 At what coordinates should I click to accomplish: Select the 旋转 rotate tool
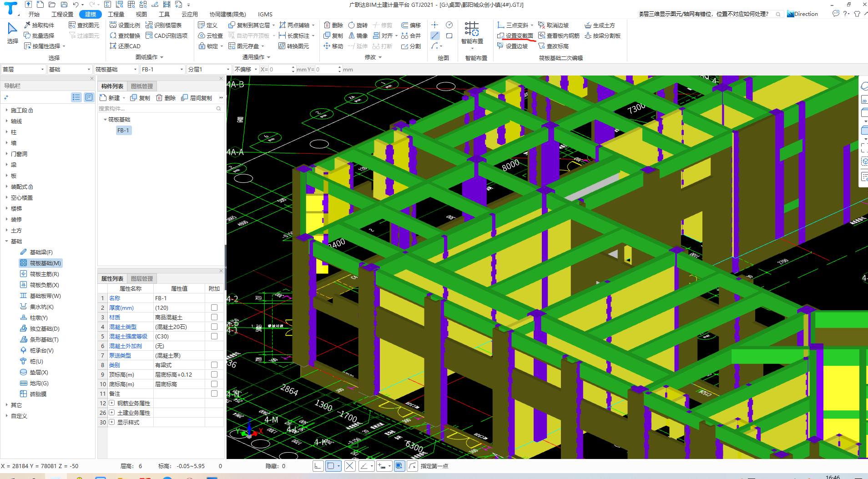click(358, 25)
